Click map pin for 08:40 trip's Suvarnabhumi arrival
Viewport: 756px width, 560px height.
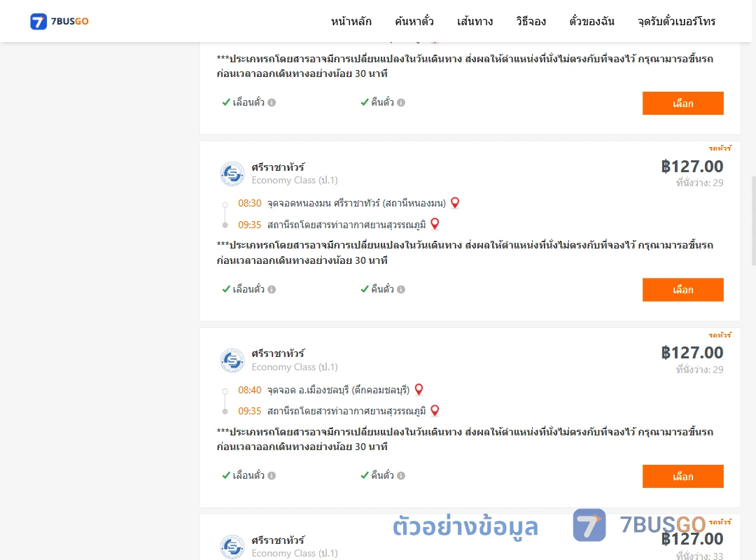(435, 410)
